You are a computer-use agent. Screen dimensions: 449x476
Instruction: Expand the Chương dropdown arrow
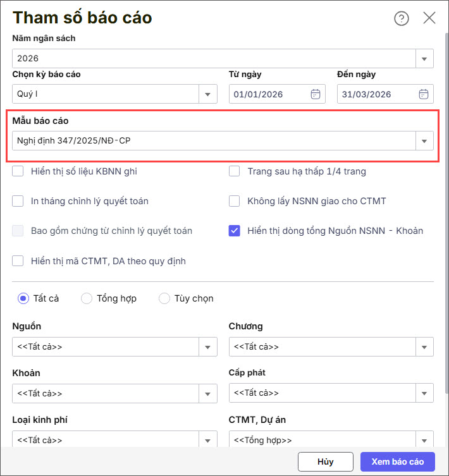(424, 347)
